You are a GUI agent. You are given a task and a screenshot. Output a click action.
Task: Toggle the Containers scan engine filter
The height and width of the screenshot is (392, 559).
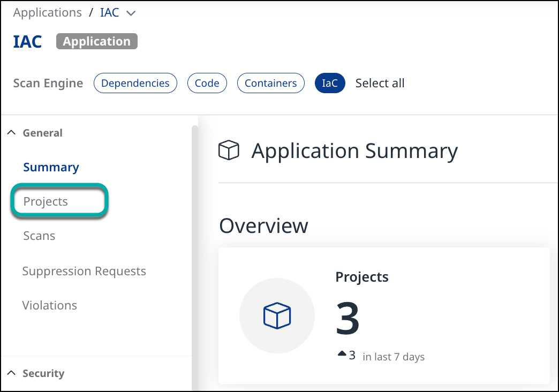tap(270, 83)
